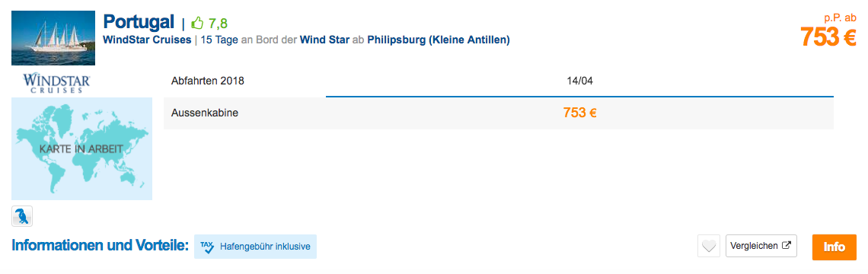Screen dimensions: 868x274
Task: Click the Karte in Arbeit world map
Action: click(82, 148)
